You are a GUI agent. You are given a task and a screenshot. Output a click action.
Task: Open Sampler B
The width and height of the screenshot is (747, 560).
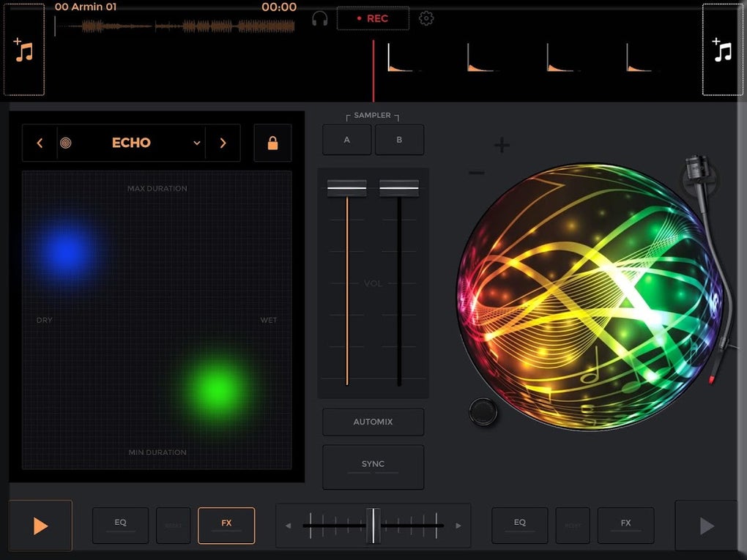pos(399,140)
